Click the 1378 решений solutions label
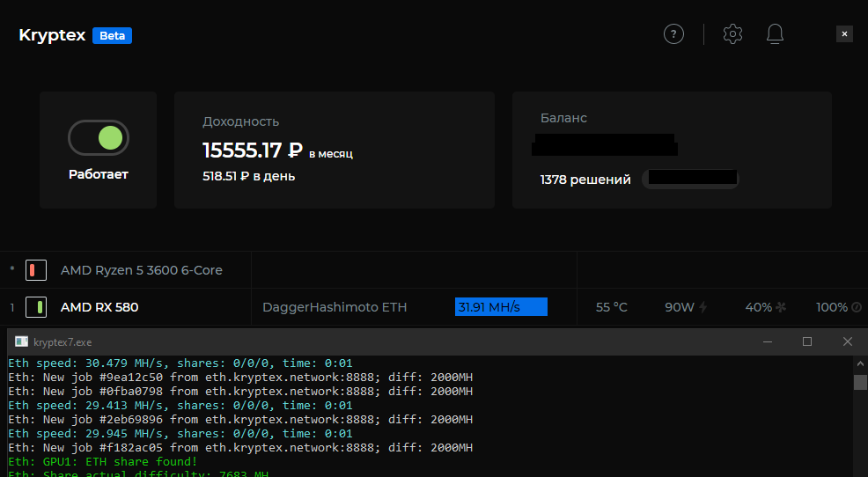Screen dimensions: 868x477 585,180
